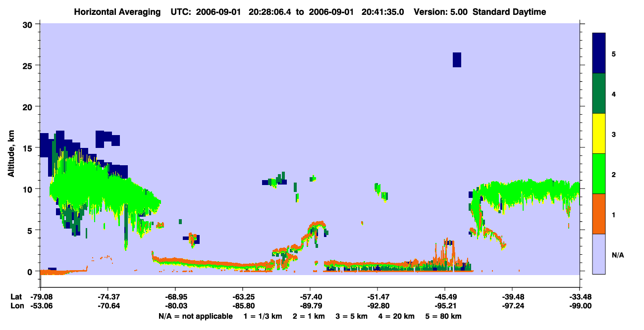Image resolution: width=644 pixels, height=330 pixels.
Task: Click the colorbar label 4
Action: 614,94
